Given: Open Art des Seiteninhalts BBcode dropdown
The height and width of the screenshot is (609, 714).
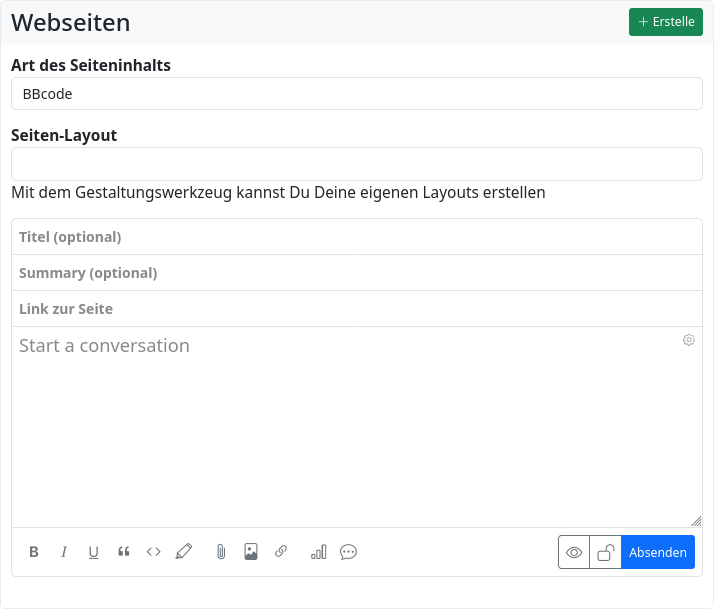Looking at the screenshot, I should pos(357,94).
